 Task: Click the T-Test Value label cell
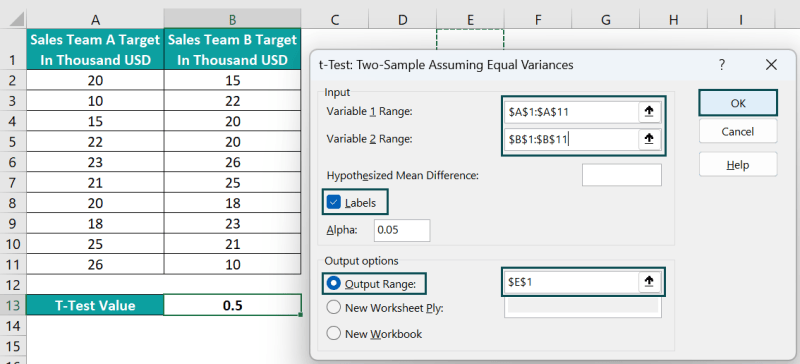tap(95, 305)
